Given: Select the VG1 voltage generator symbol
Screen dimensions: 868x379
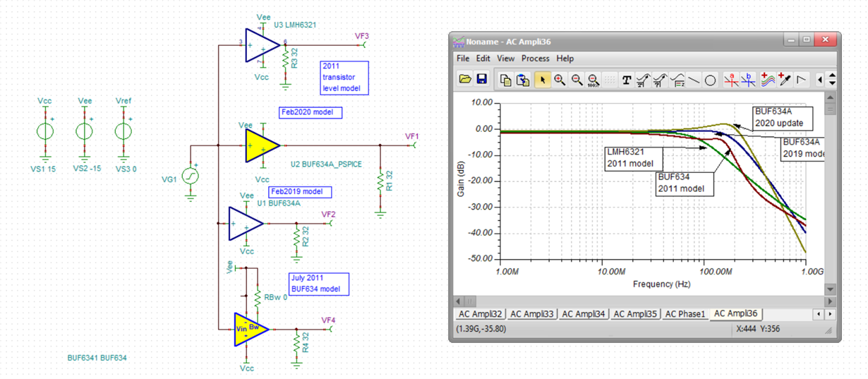Looking at the screenshot, I should [191, 176].
